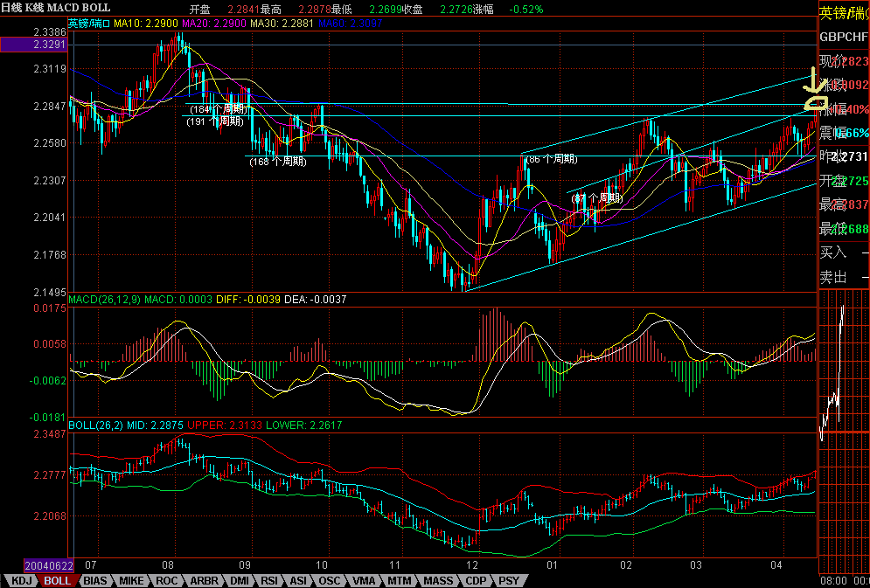Open the OSC indicator tab
This screenshot has width=870, height=588.
(x=330, y=580)
